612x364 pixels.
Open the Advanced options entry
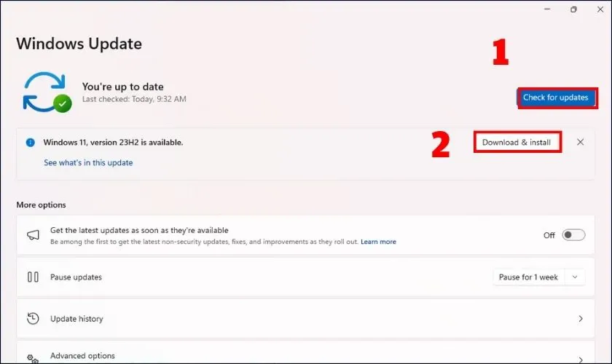tap(82, 356)
